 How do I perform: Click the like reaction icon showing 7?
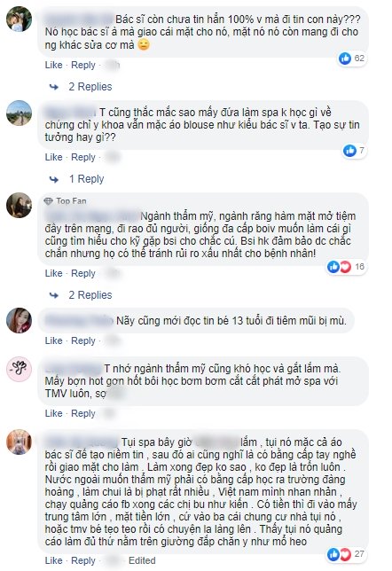[x=349, y=151]
